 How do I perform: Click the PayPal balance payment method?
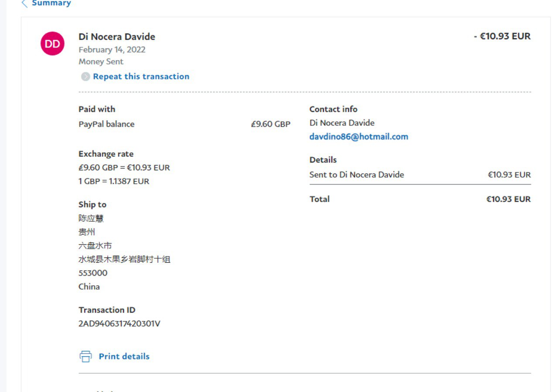106,124
